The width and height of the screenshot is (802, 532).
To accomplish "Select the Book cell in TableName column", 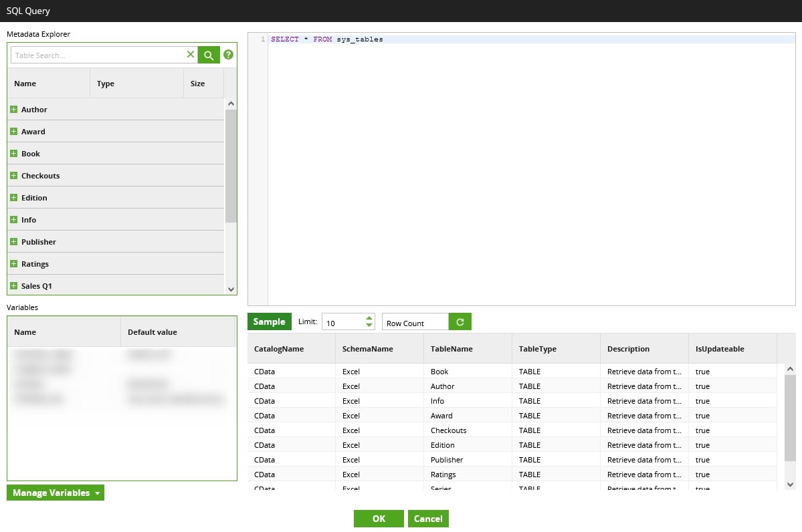I will (468, 372).
